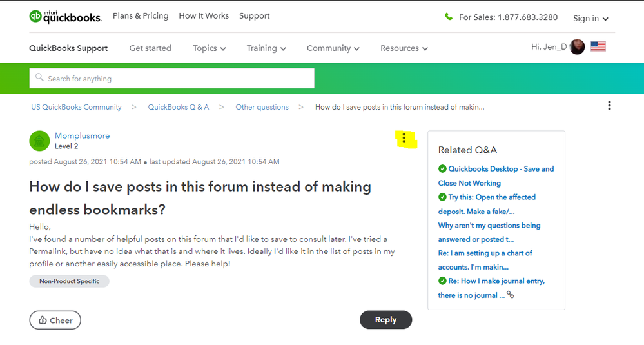Click green checkmark beside Try this: Open the affected
Image resolution: width=644 pixels, height=345 pixels.
[442, 197]
